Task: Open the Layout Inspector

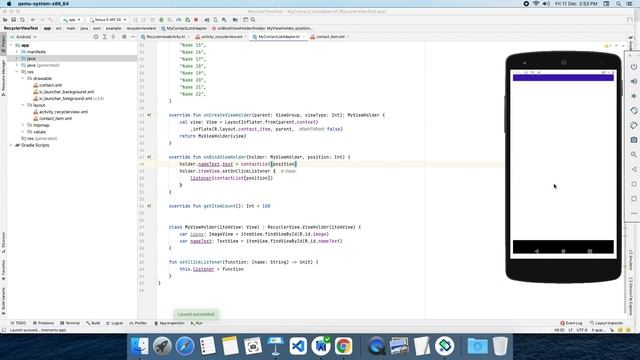Action: tap(607, 323)
